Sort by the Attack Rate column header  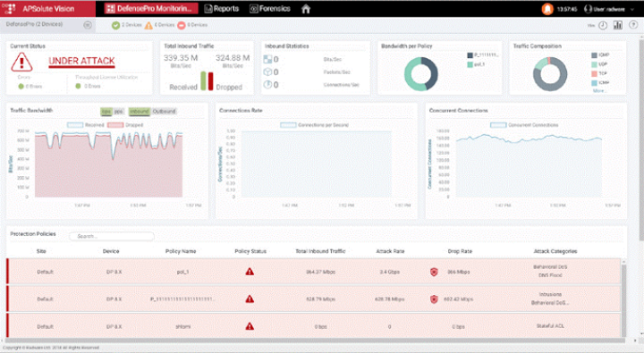click(x=390, y=251)
